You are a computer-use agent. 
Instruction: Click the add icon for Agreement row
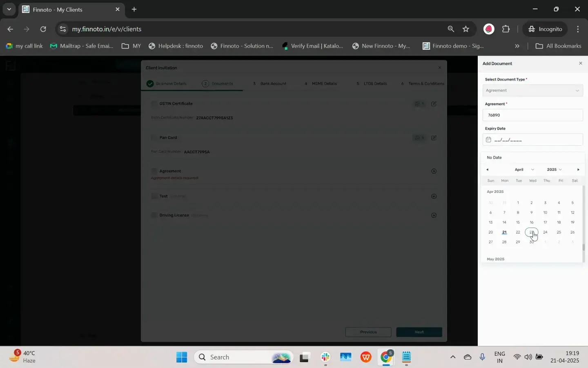click(434, 171)
